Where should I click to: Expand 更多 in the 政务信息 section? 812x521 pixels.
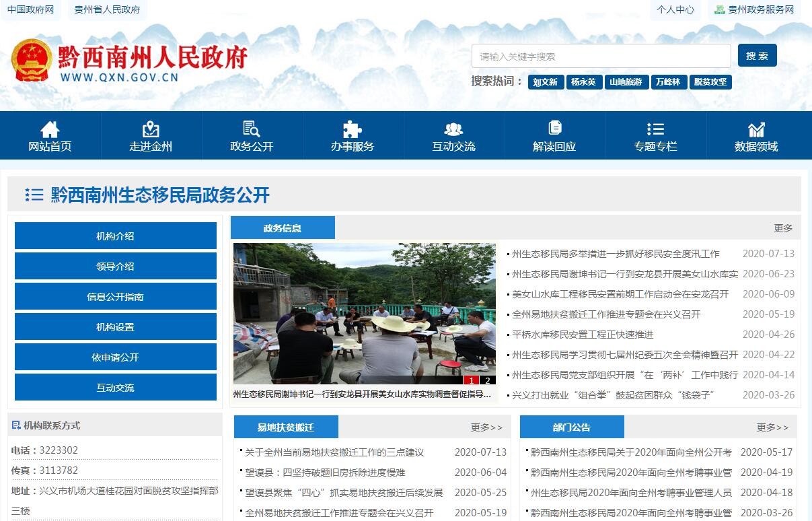coord(783,228)
